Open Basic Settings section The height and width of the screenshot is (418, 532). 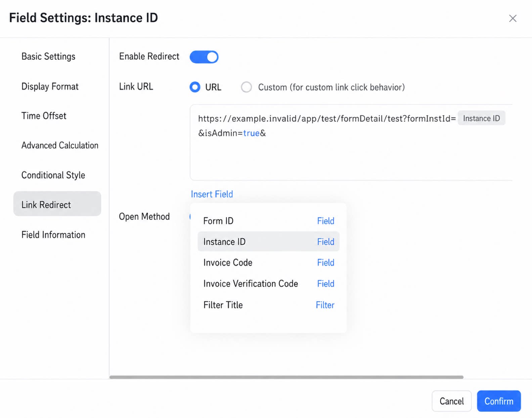tap(48, 56)
